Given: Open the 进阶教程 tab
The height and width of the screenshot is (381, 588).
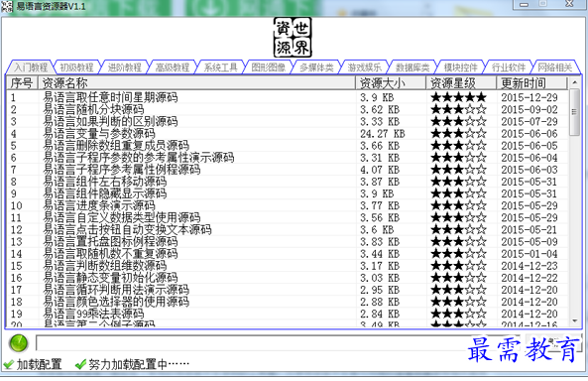Looking at the screenshot, I should [125, 67].
